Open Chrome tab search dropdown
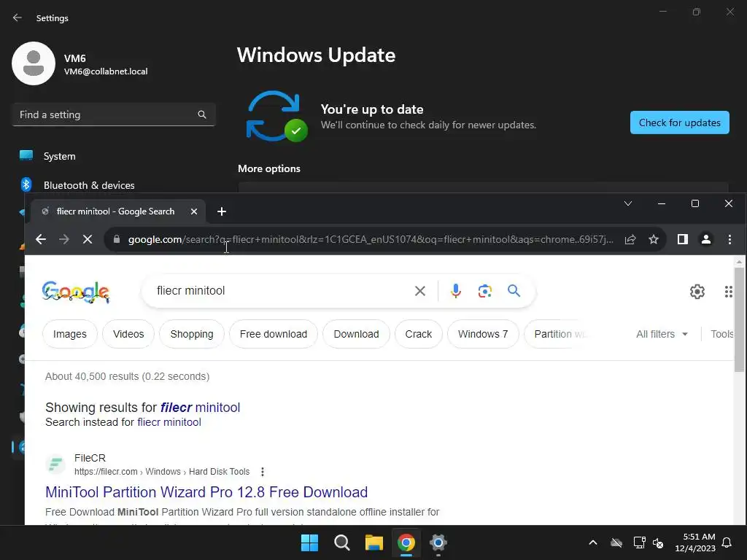Image resolution: width=747 pixels, height=560 pixels. pos(628,203)
